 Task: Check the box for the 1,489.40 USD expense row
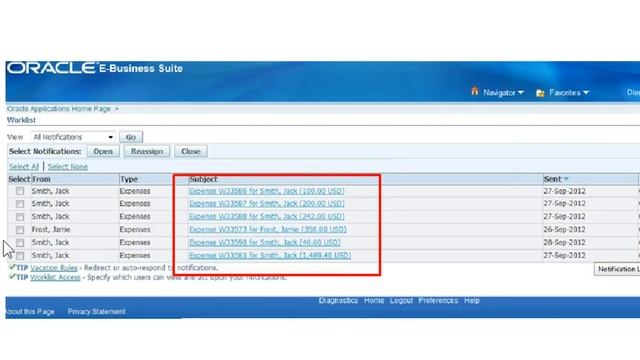click(20, 256)
